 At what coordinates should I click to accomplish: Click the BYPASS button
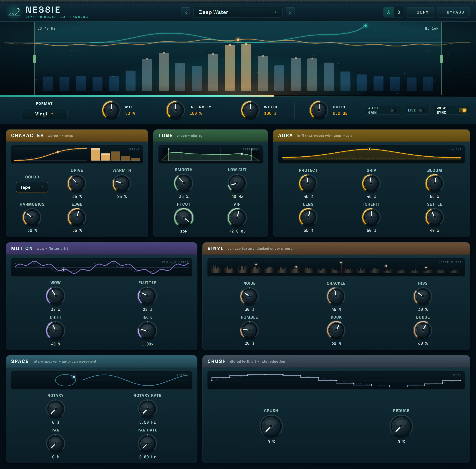tap(453, 12)
